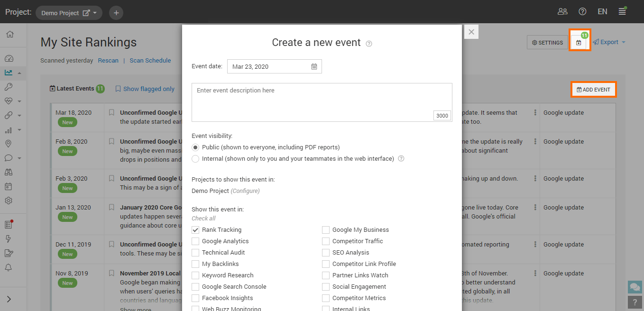Open the Demo Project dropdown

[69, 13]
